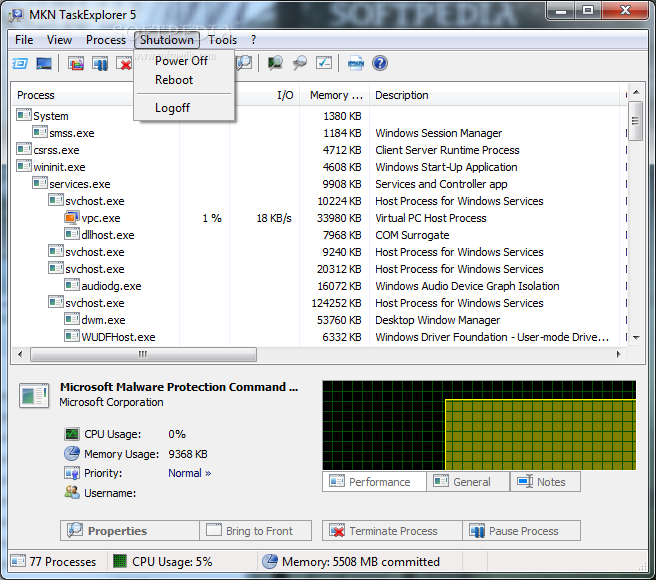Click the Bring to Front button

256,531
